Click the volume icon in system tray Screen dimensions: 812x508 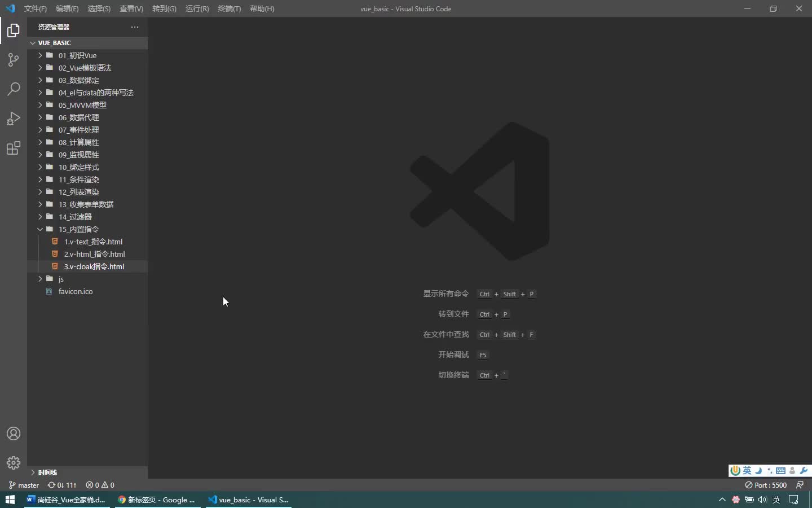[762, 500]
